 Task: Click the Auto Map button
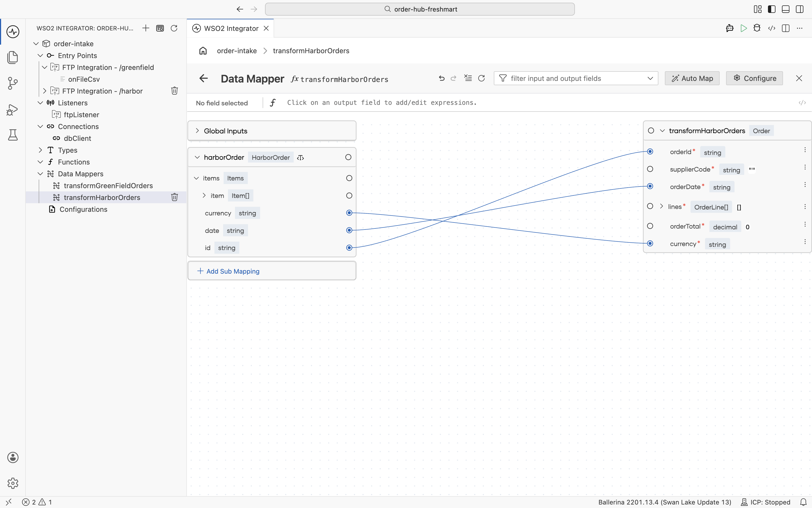point(692,78)
